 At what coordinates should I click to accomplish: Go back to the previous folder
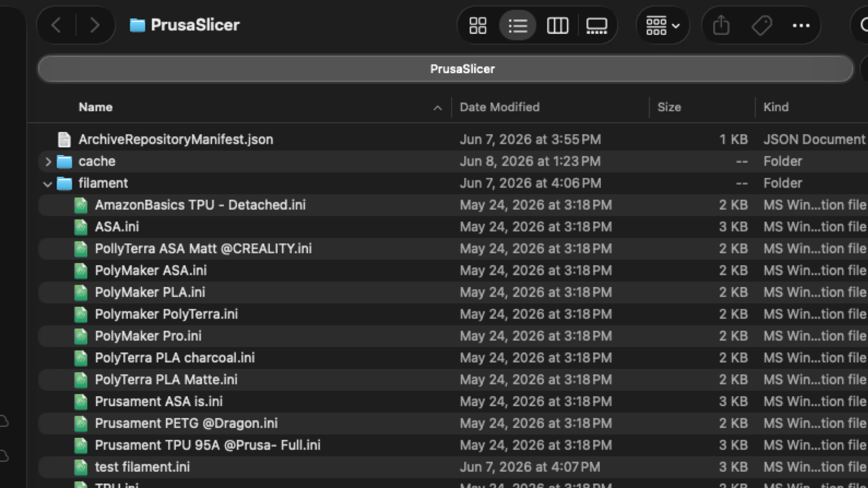(x=56, y=25)
